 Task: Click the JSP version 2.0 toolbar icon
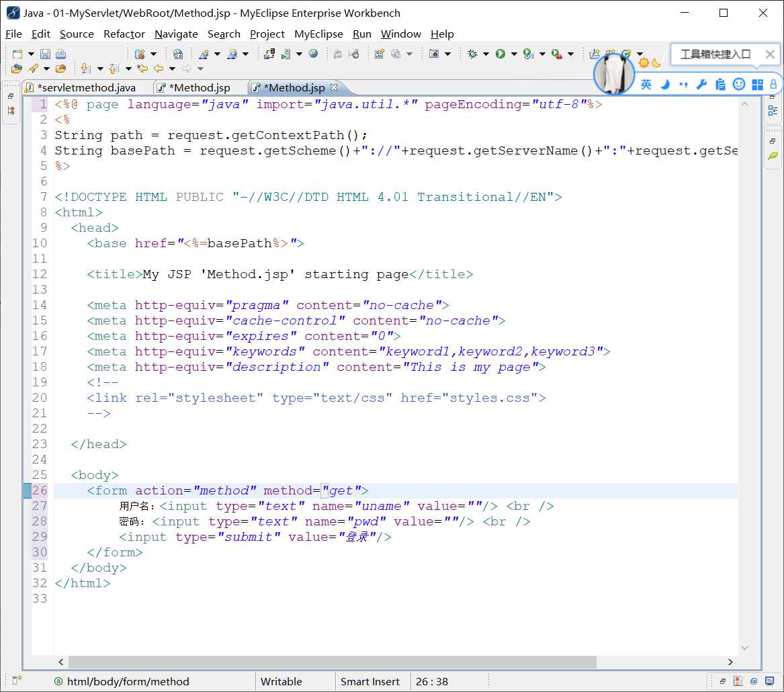[x=178, y=54]
